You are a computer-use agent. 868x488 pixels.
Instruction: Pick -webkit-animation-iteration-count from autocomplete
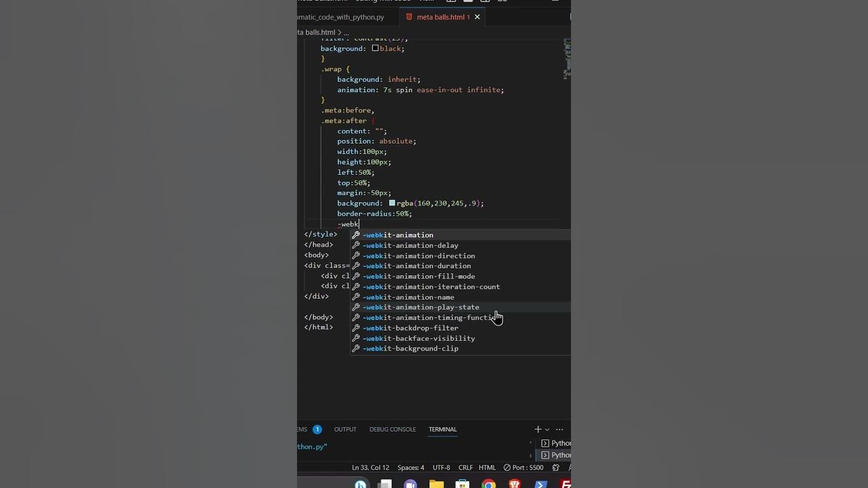(x=460, y=287)
